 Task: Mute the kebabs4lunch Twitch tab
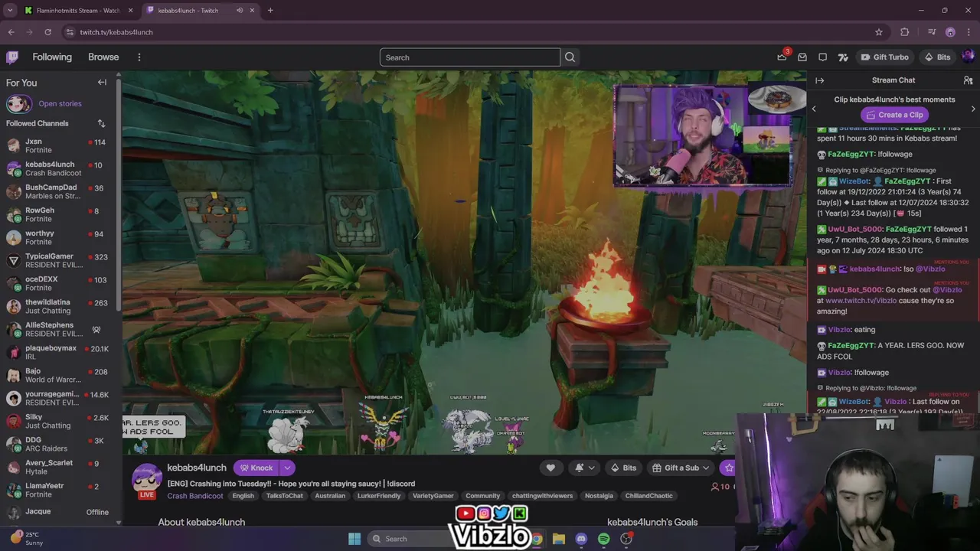pos(240,11)
